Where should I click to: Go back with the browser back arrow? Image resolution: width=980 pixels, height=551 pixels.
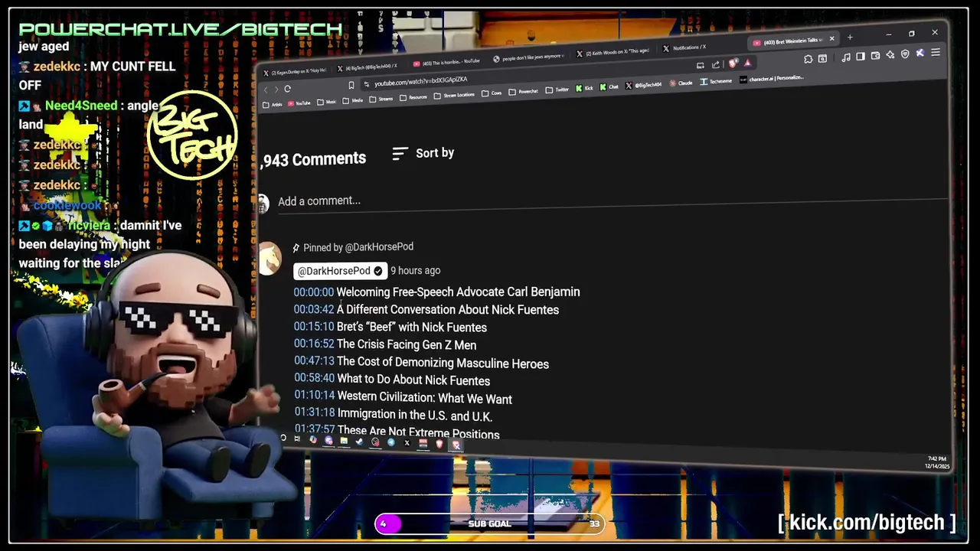point(266,90)
